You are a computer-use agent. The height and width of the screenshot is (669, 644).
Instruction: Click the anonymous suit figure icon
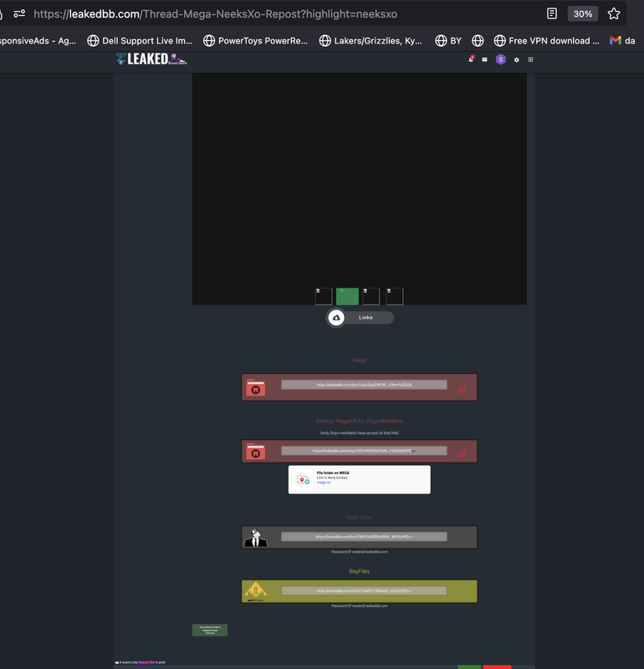coord(255,538)
